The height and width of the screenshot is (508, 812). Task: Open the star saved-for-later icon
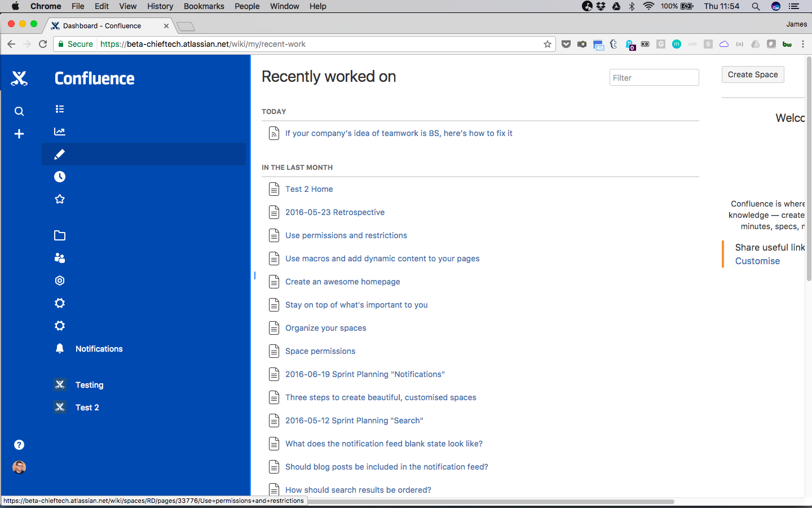[x=60, y=199]
